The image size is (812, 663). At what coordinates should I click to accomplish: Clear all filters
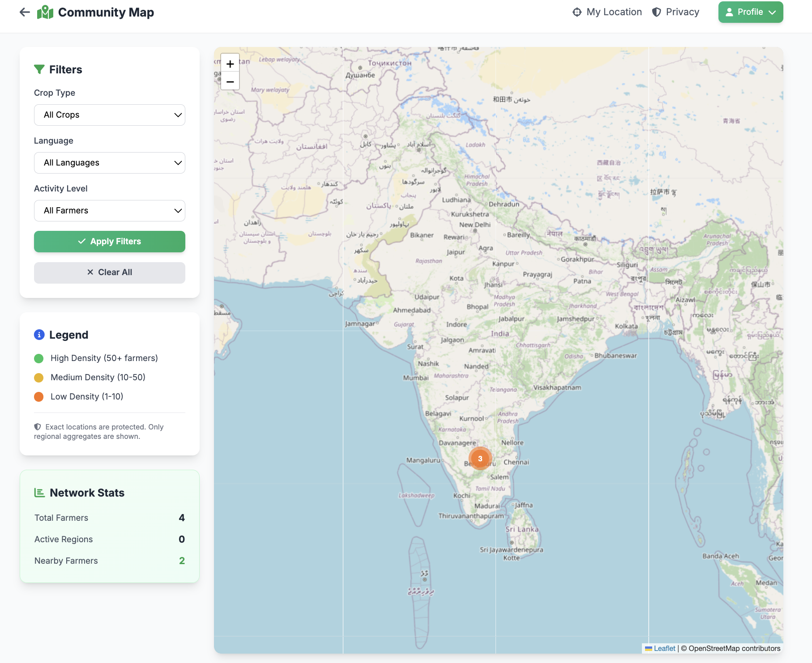tap(110, 272)
